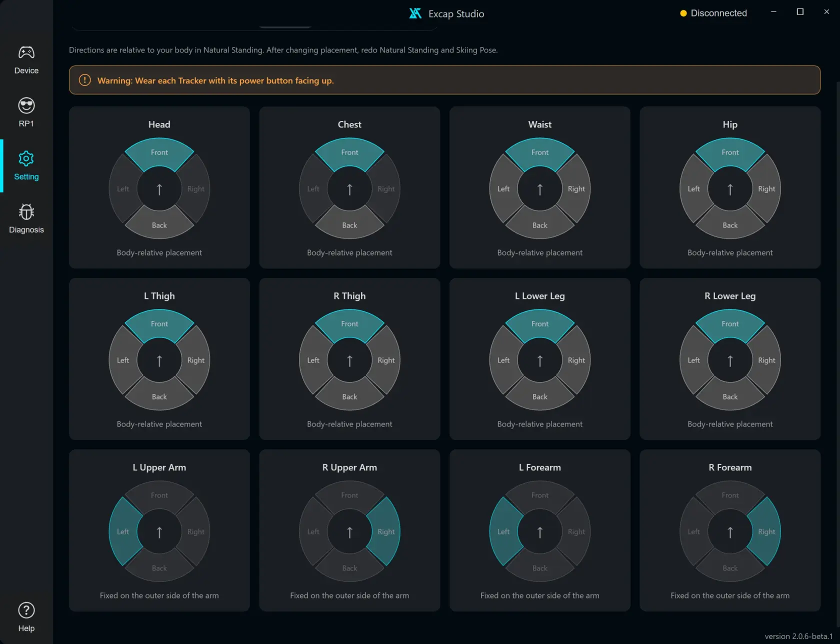This screenshot has height=644, width=840.
Task: Click the 'Fixed on the outer side of the arm' text under L Upper Arm
Action: (159, 595)
